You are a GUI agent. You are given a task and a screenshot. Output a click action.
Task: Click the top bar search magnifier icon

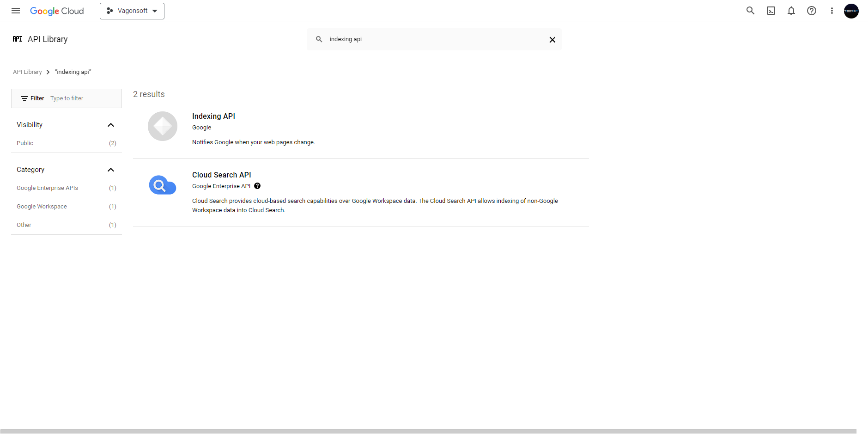pyautogui.click(x=750, y=11)
